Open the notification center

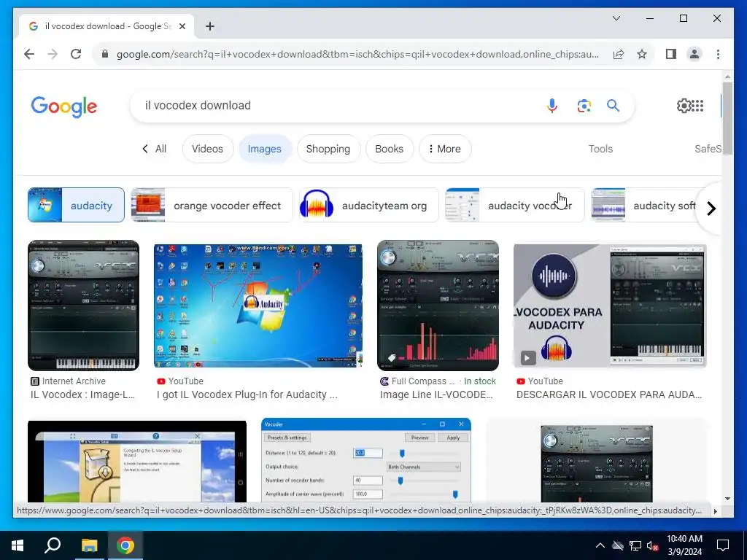723,545
